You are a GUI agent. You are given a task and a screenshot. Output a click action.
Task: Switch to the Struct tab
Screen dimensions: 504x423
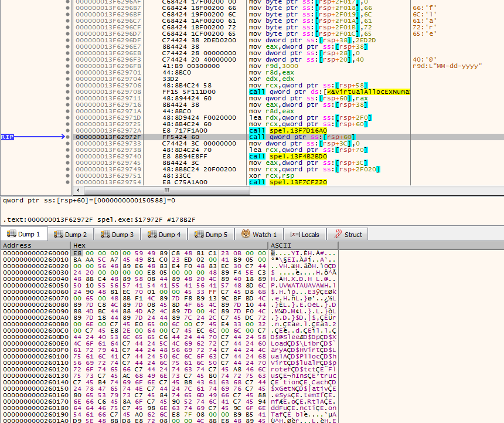pyautogui.click(x=348, y=234)
